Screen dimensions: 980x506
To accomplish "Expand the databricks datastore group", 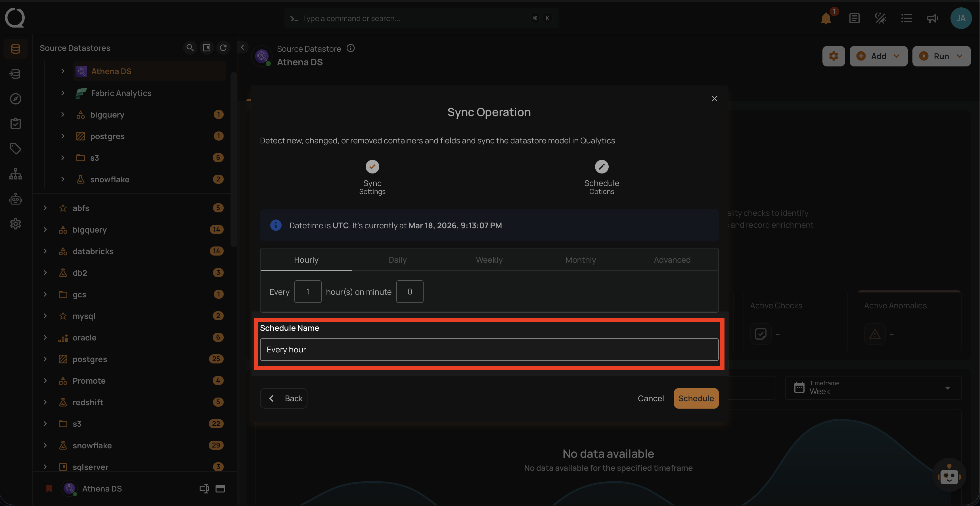I will coord(45,251).
